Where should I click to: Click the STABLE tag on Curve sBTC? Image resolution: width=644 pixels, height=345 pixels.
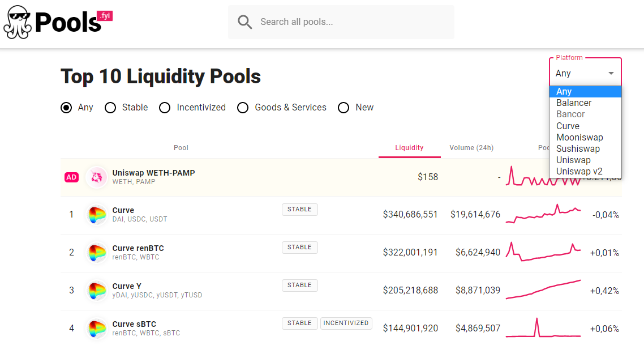pos(299,323)
